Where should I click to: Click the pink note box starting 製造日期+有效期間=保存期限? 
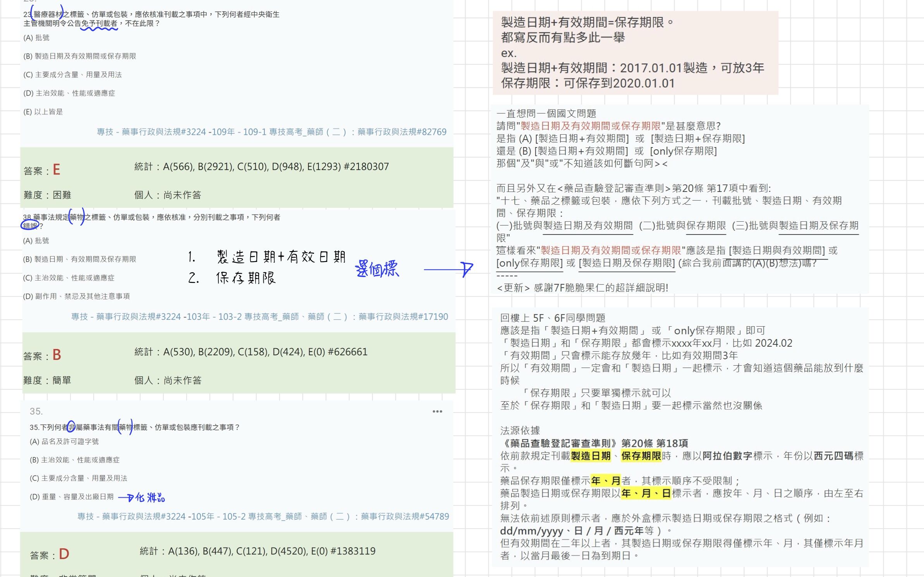coord(635,53)
